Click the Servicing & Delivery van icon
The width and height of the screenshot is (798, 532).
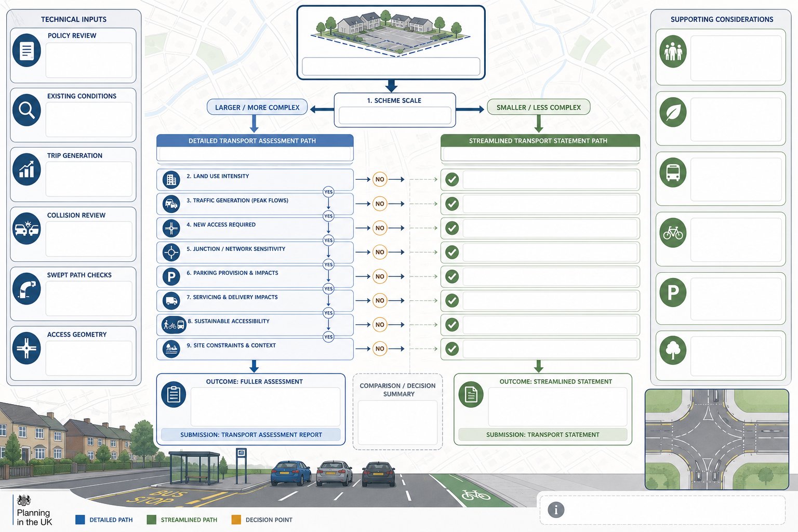click(x=171, y=301)
